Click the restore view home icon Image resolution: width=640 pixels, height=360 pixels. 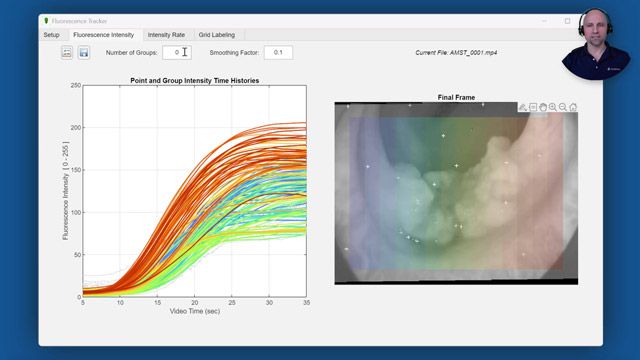pyautogui.click(x=573, y=107)
